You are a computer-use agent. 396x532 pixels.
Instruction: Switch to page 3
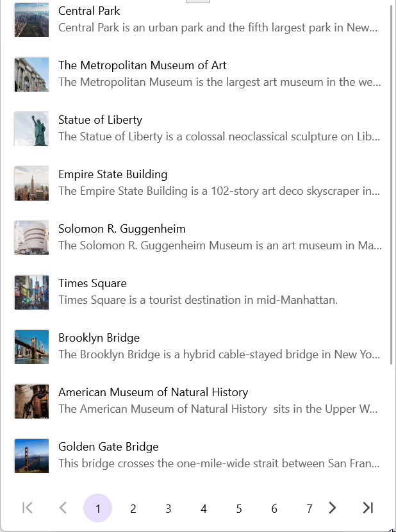pyautogui.click(x=169, y=509)
